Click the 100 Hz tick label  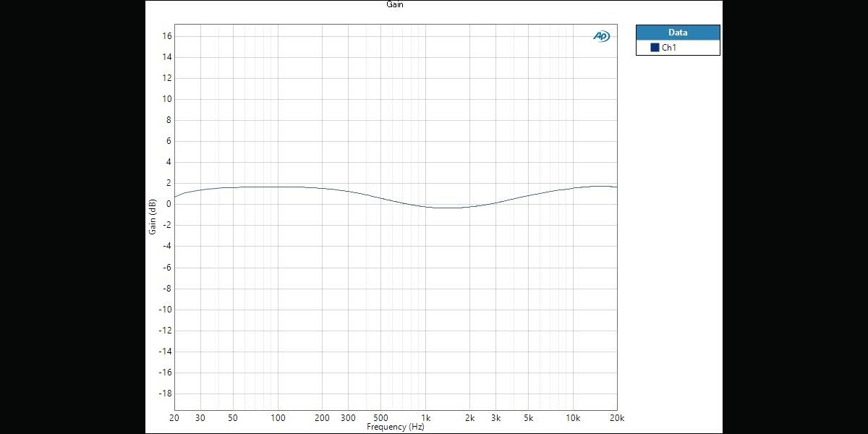click(278, 418)
